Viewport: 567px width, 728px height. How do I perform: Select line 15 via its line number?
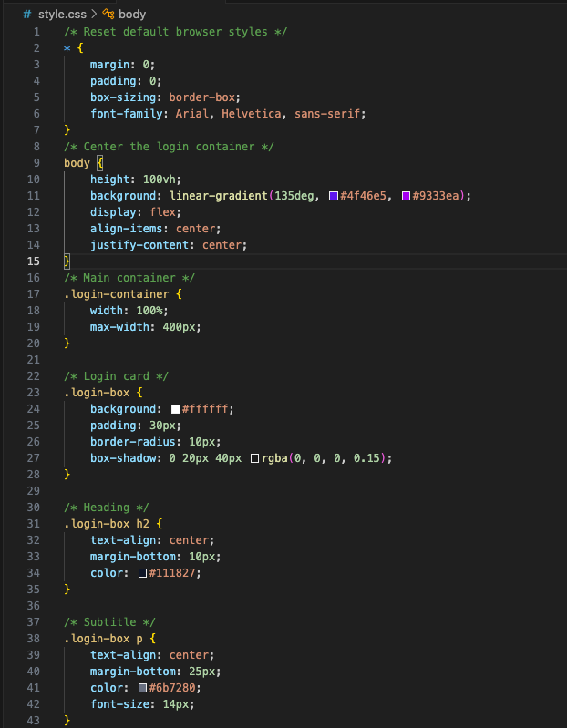(34, 261)
